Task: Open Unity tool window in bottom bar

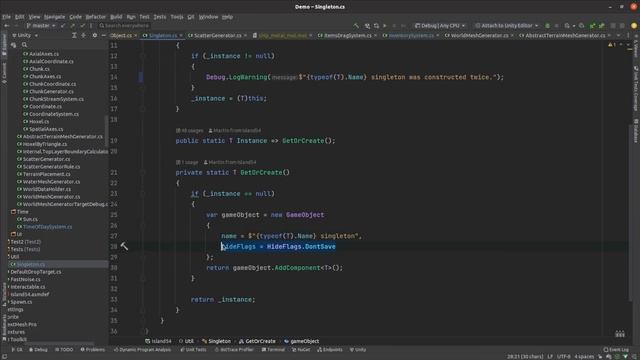Action: pos(358,350)
